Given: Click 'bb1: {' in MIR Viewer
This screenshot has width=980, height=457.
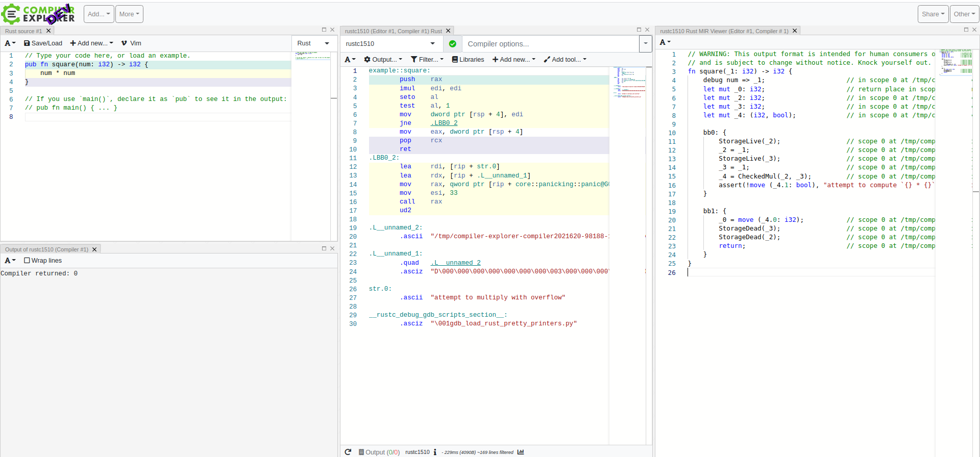Looking at the screenshot, I should [x=715, y=211].
